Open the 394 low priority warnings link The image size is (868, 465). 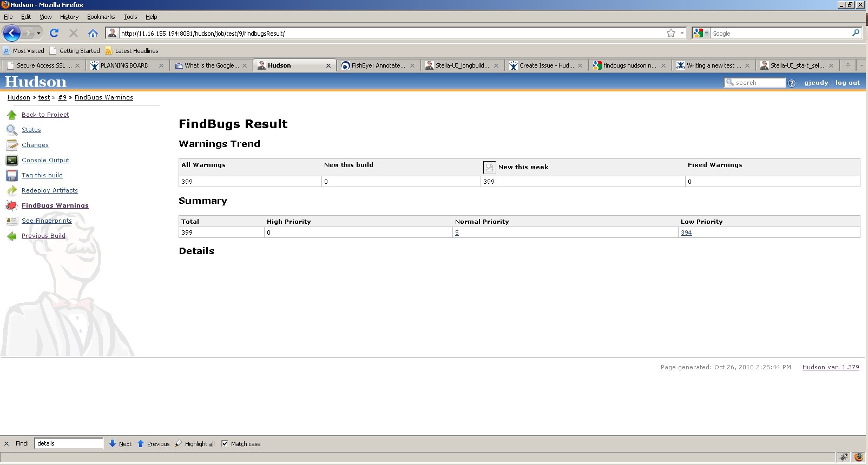[x=686, y=232]
